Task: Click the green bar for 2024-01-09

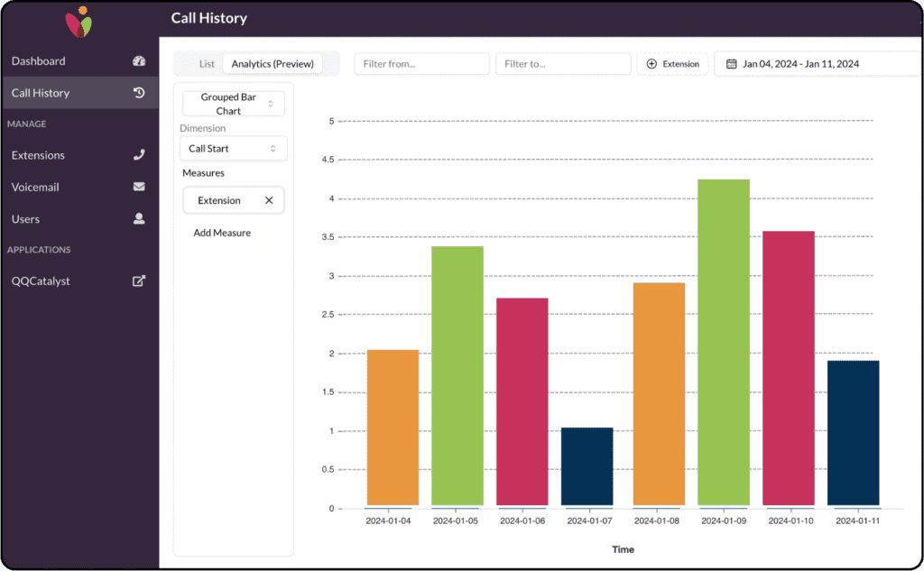Action: pos(724,343)
